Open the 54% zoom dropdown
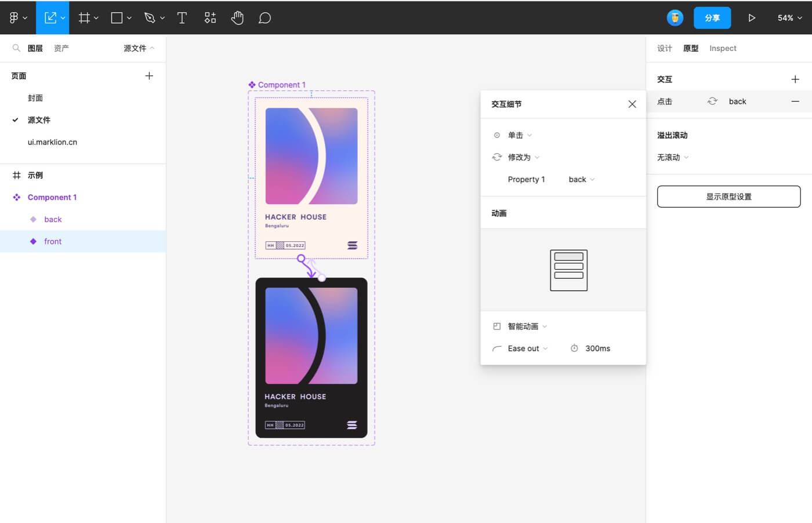 [790, 18]
